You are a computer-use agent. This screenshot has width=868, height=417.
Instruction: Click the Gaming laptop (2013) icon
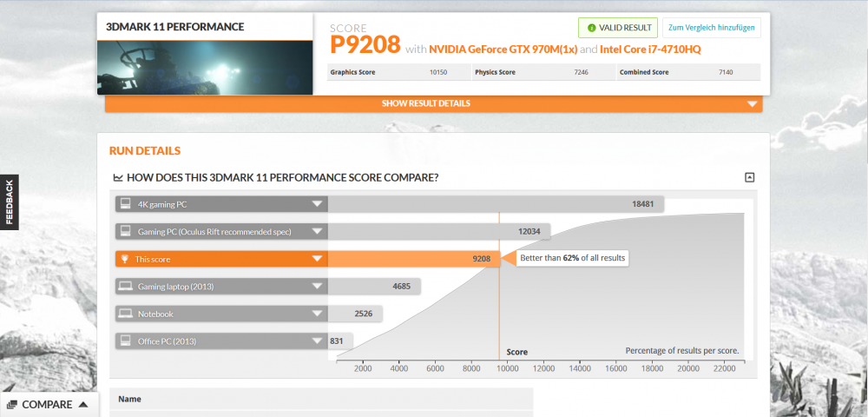[x=126, y=286]
